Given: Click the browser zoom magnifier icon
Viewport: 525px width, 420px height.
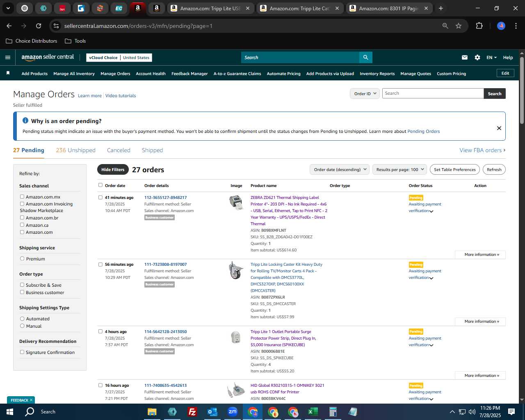Looking at the screenshot, I should [x=445, y=26].
